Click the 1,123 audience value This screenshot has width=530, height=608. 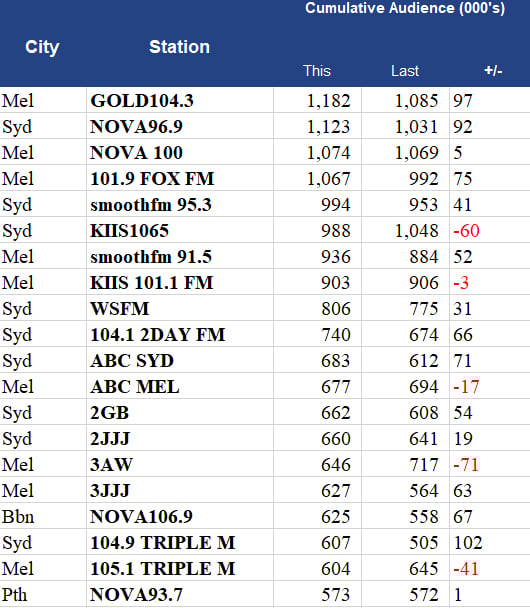(x=328, y=127)
